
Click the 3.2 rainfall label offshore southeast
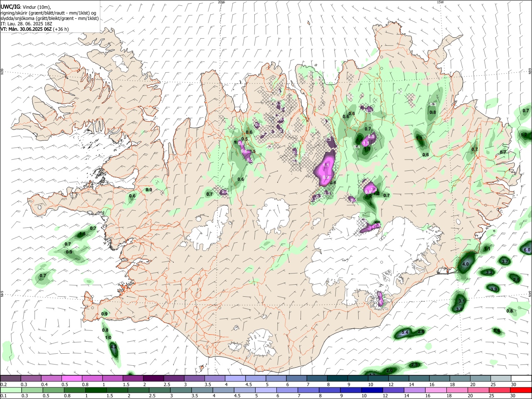(489, 272)
